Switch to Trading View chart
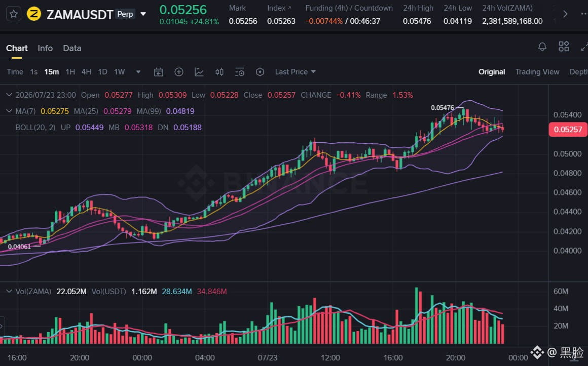Screen dimensions: 588x366 pos(537,71)
